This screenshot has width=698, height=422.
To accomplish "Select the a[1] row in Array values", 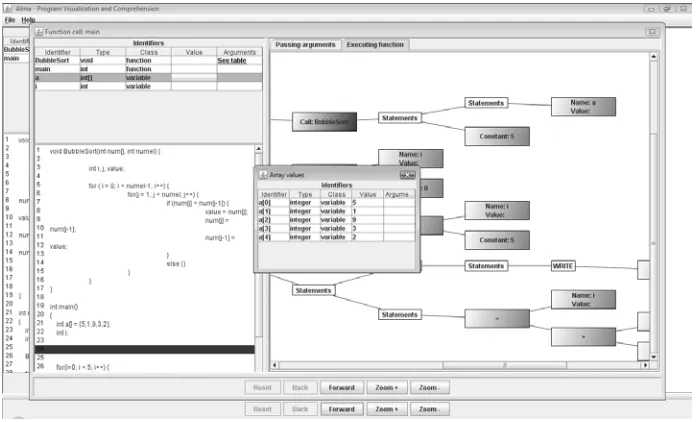I will point(336,211).
